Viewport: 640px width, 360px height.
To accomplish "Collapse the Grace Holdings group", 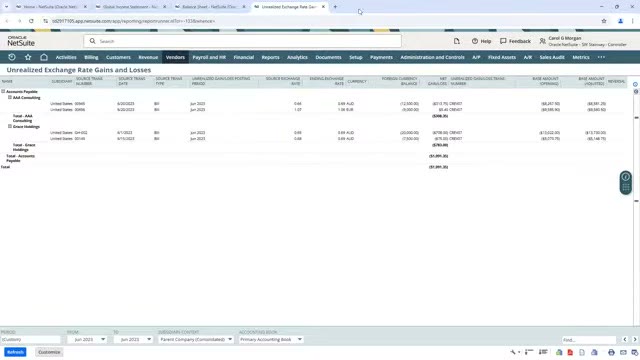I will [x=10, y=127].
